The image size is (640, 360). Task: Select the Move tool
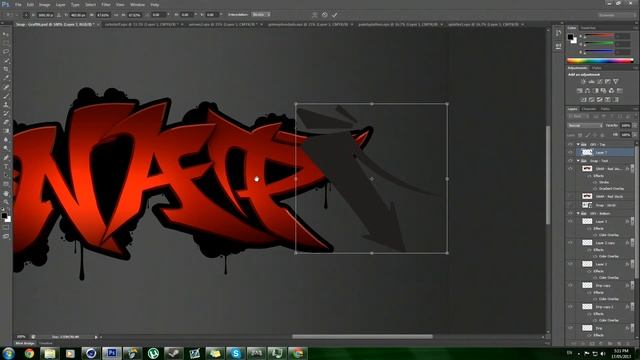click(x=6, y=34)
